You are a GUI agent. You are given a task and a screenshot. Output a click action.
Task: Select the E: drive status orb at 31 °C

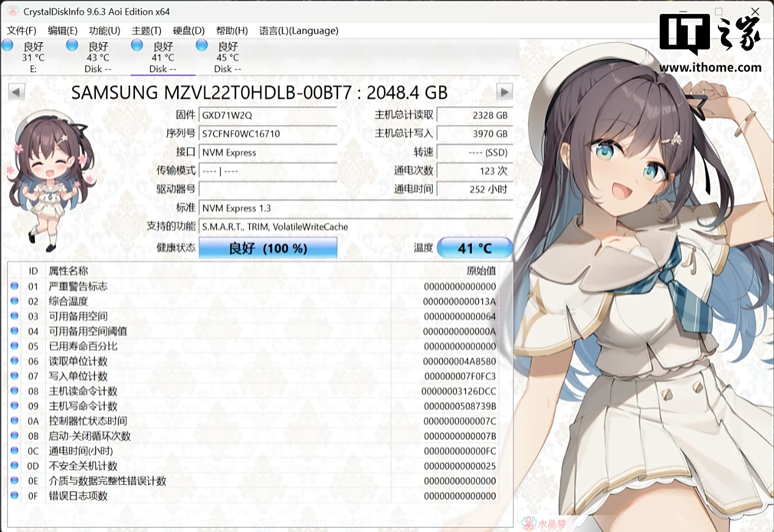7,45
